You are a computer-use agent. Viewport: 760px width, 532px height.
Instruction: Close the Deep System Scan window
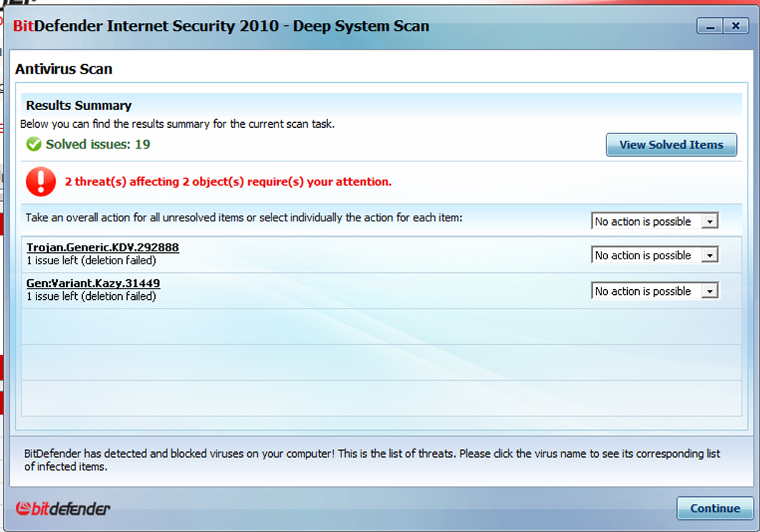tap(736, 26)
